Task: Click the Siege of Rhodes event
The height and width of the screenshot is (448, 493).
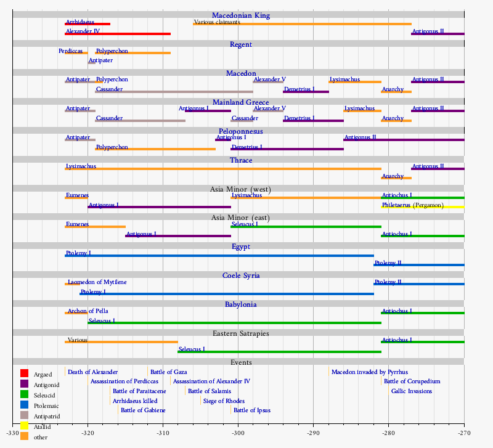Action: click(224, 401)
